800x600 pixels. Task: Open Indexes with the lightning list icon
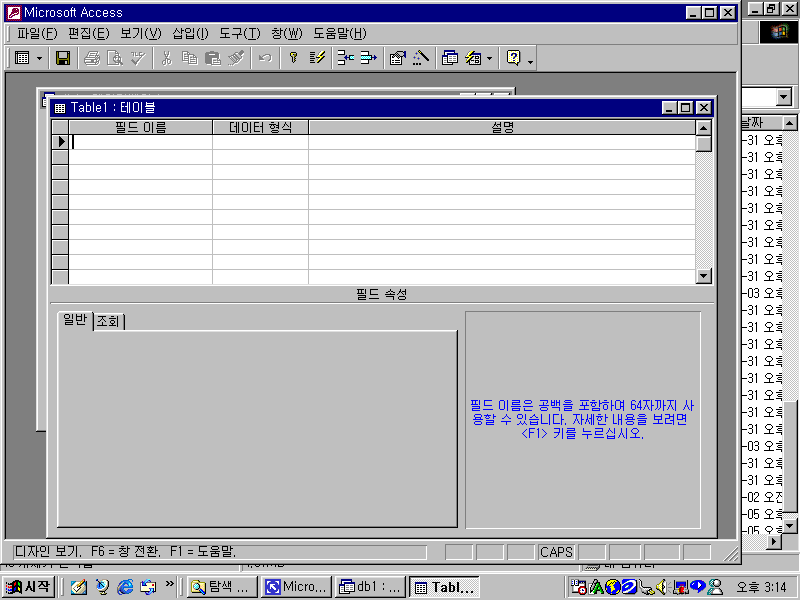point(317,58)
